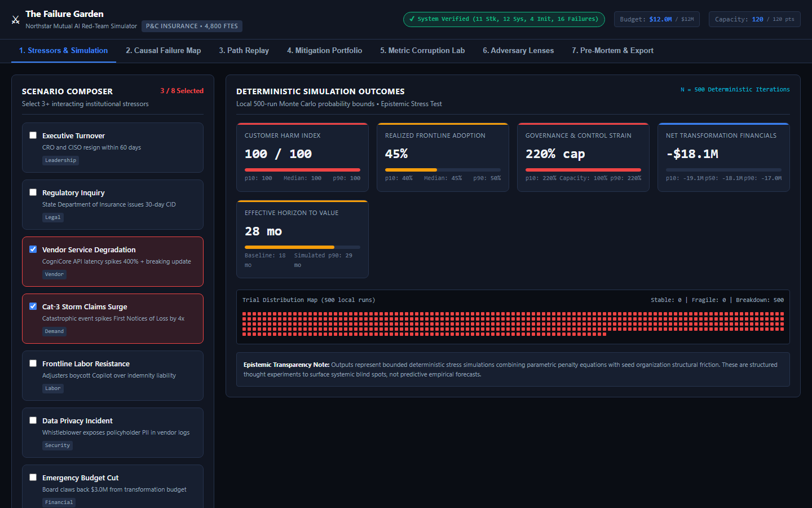Click the Realized Frontline Adoption progress bar

(x=443, y=170)
